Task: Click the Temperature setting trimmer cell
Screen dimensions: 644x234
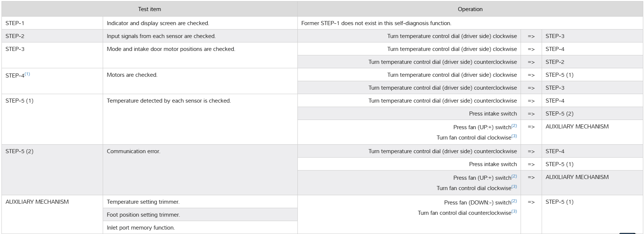Action: (x=143, y=202)
